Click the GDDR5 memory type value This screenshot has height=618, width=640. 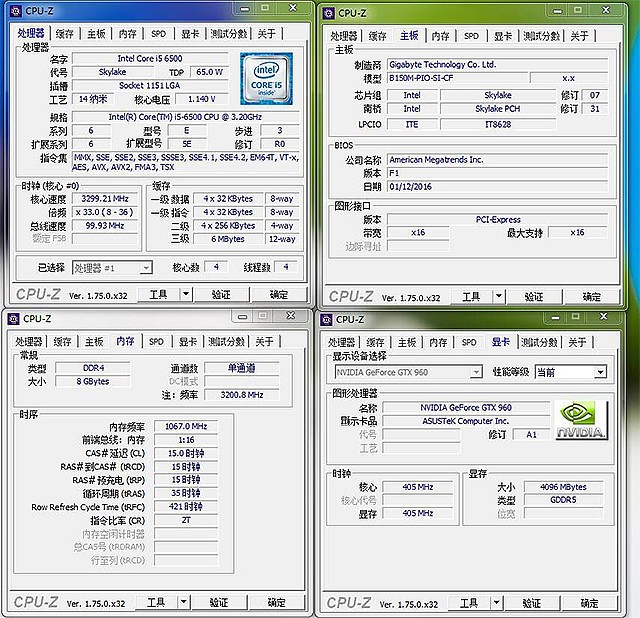(x=563, y=500)
